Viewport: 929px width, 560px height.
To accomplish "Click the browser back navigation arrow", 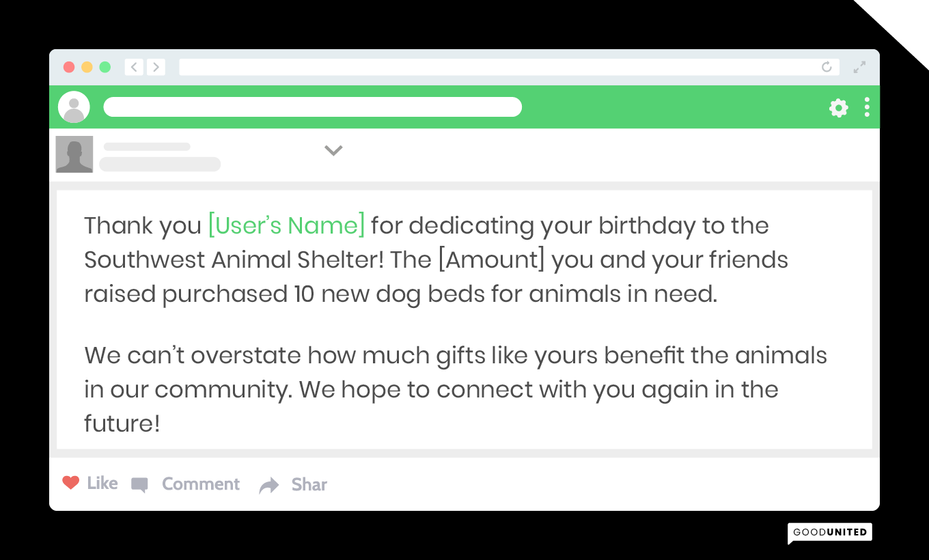I will [x=134, y=67].
